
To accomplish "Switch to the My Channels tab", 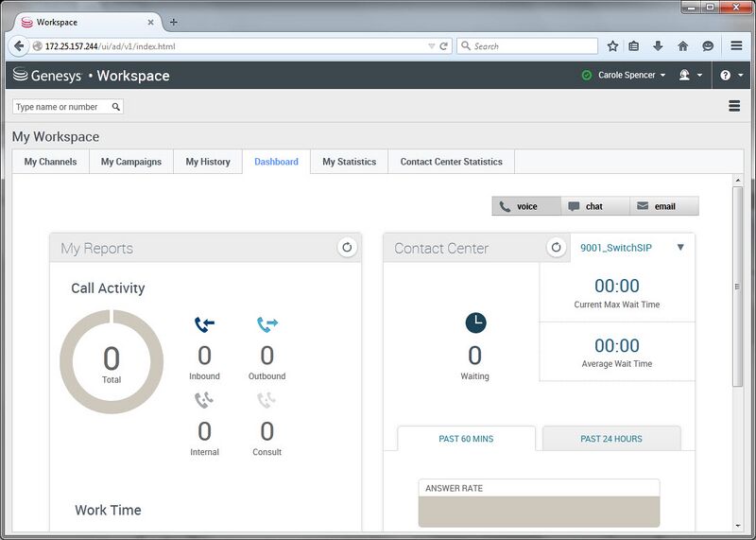I will pyautogui.click(x=51, y=162).
